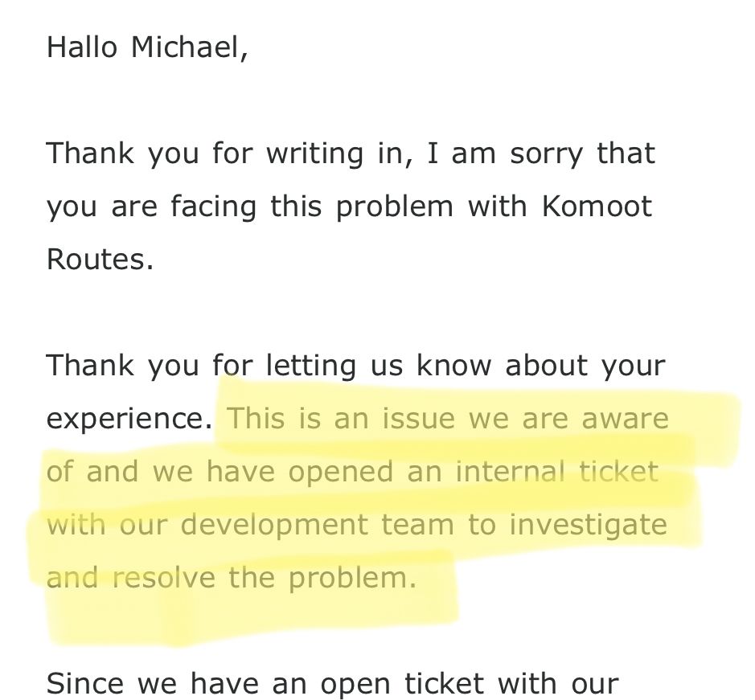Click the word "Komoot"

[597, 207]
